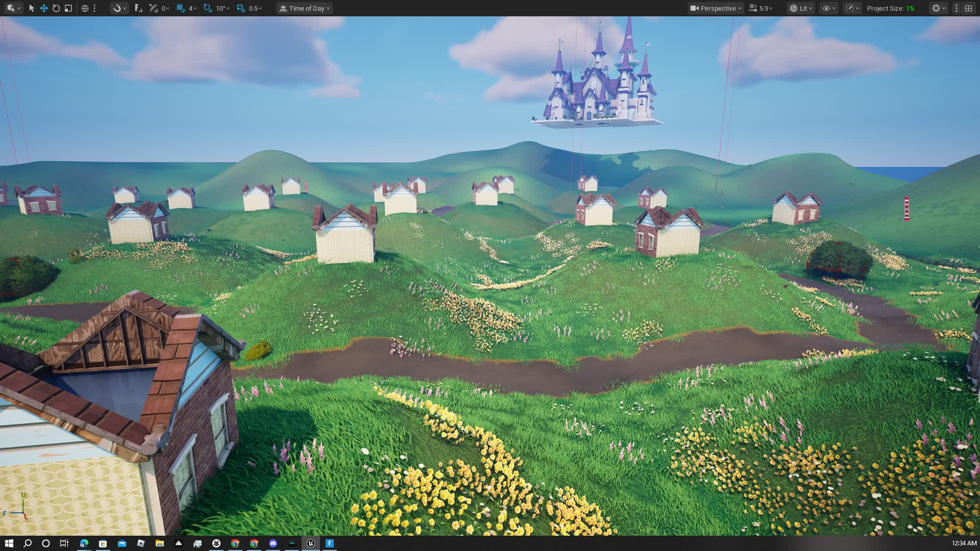
Task: Open the grid snap size 4 dropdown
Action: (192, 8)
